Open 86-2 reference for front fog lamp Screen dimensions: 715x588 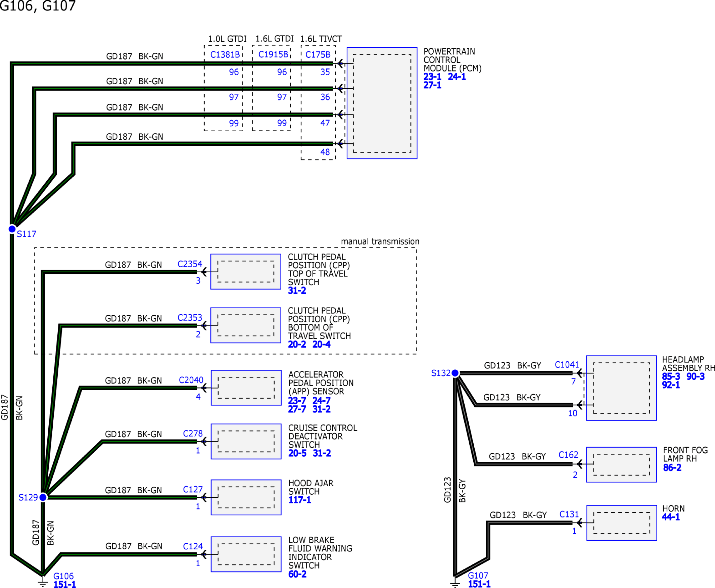coord(672,468)
